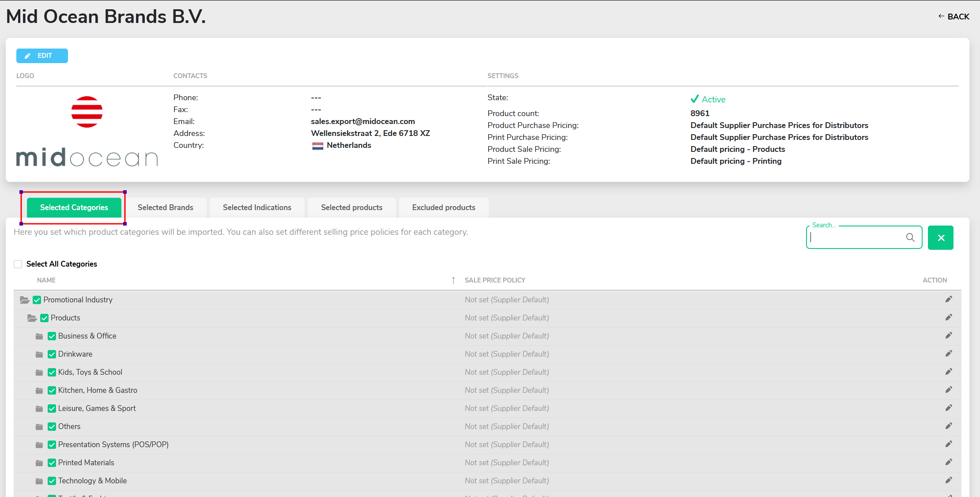Viewport: 980px width, 497px height.
Task: Sort by the SALE PRICE POLICY column header
Action: point(495,280)
